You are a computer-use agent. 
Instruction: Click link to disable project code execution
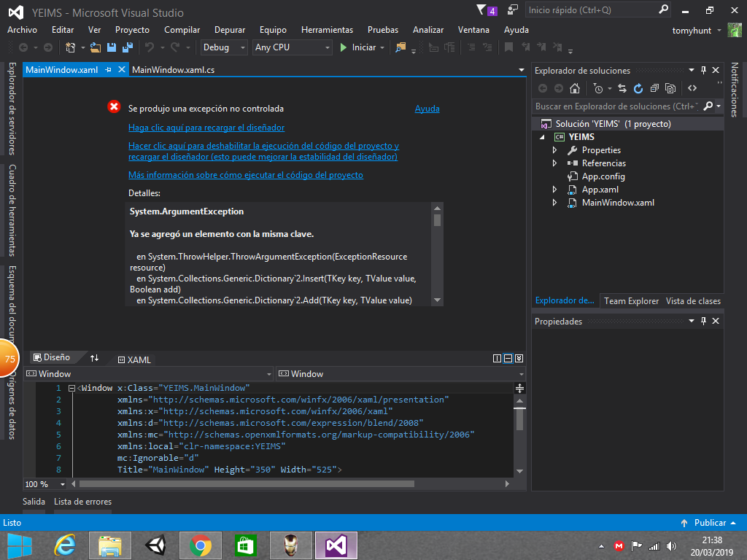pyautogui.click(x=263, y=152)
